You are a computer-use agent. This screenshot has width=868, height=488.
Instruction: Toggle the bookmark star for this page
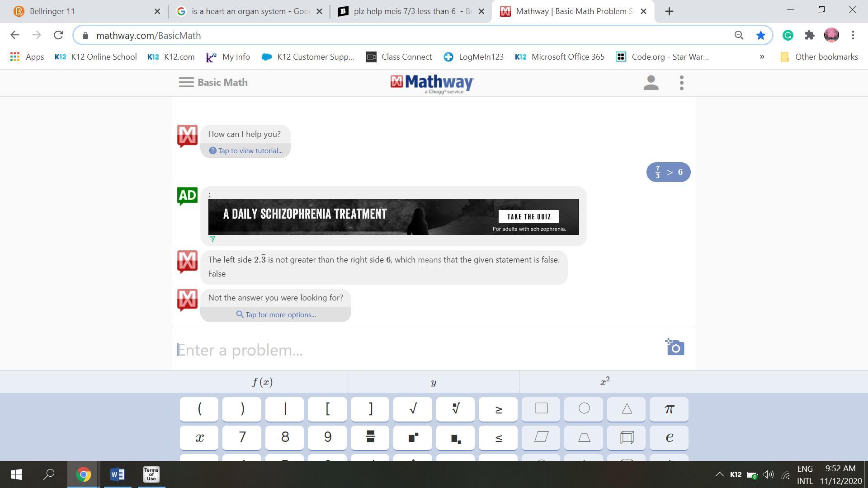pyautogui.click(x=761, y=35)
